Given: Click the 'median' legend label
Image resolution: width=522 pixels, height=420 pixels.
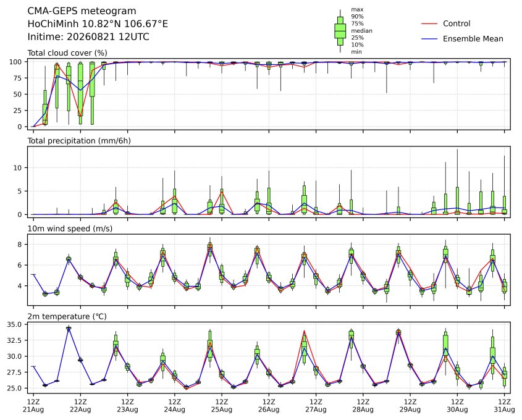Looking at the screenshot, I should [361, 31].
